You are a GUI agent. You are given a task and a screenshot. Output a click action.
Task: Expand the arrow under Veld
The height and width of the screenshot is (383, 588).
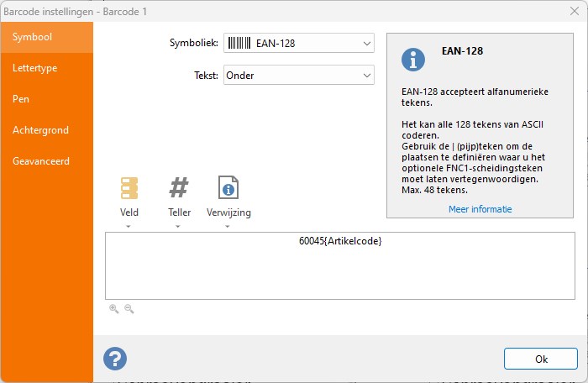point(129,227)
